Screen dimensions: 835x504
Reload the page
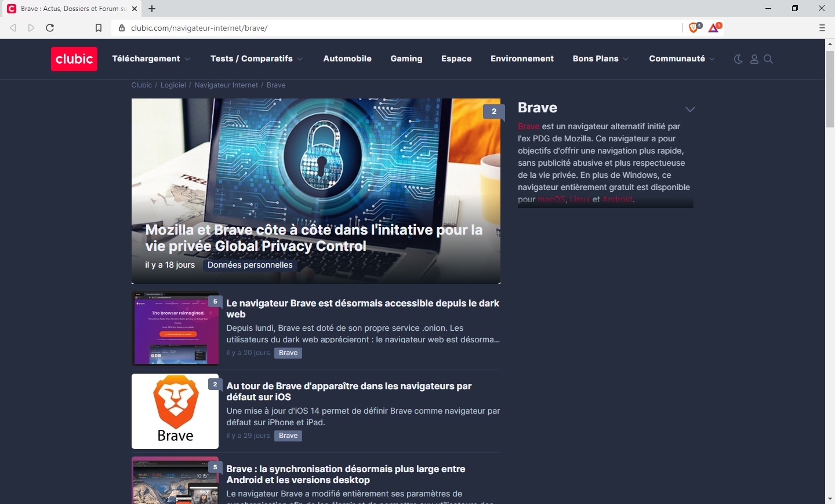coord(50,28)
